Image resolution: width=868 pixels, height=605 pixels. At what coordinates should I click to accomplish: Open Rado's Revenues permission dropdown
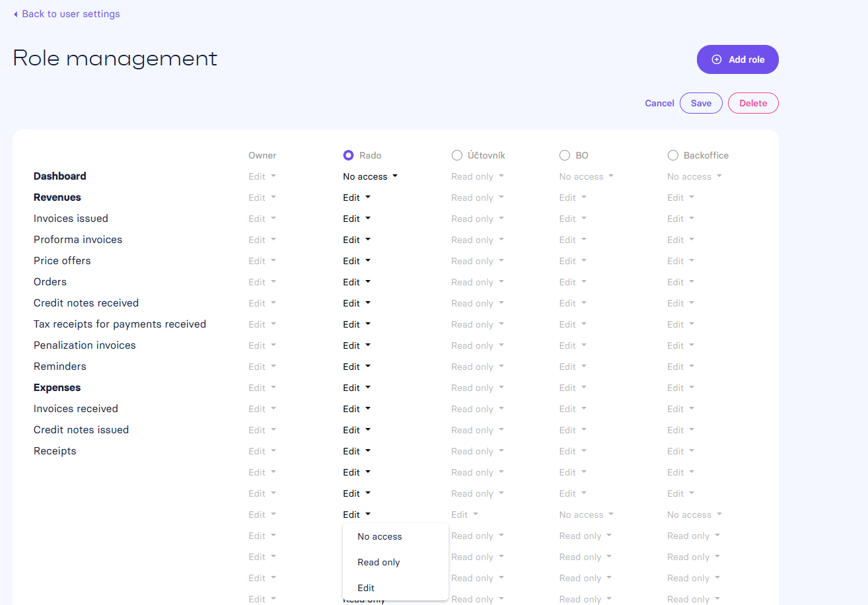pos(357,197)
